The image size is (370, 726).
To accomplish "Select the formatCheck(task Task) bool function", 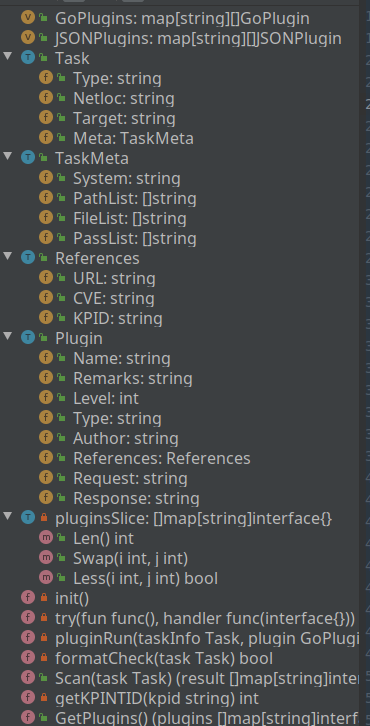I will pos(164,658).
